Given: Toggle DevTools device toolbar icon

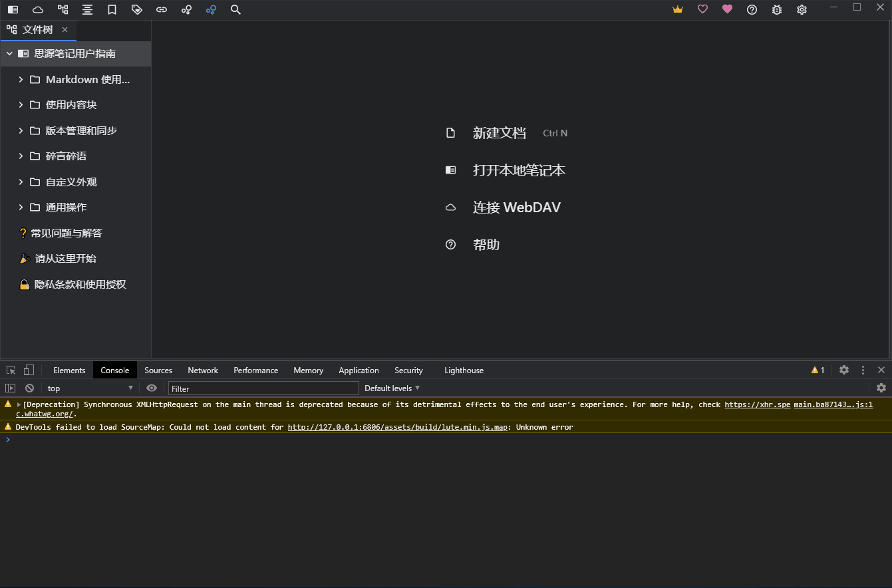Looking at the screenshot, I should 29,370.
